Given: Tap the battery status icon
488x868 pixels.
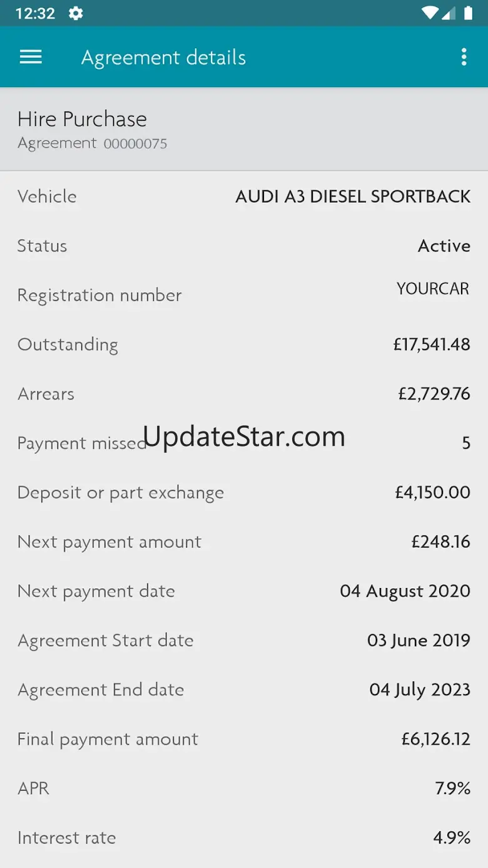Looking at the screenshot, I should click(x=468, y=13).
